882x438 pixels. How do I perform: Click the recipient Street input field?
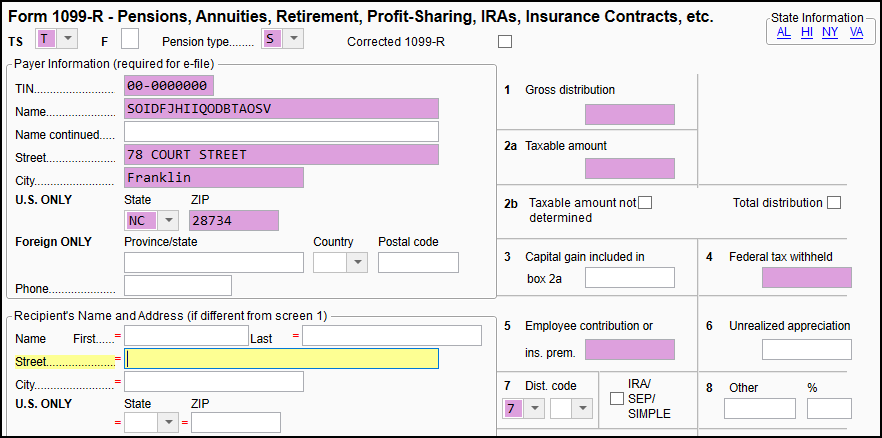pyautogui.click(x=281, y=359)
